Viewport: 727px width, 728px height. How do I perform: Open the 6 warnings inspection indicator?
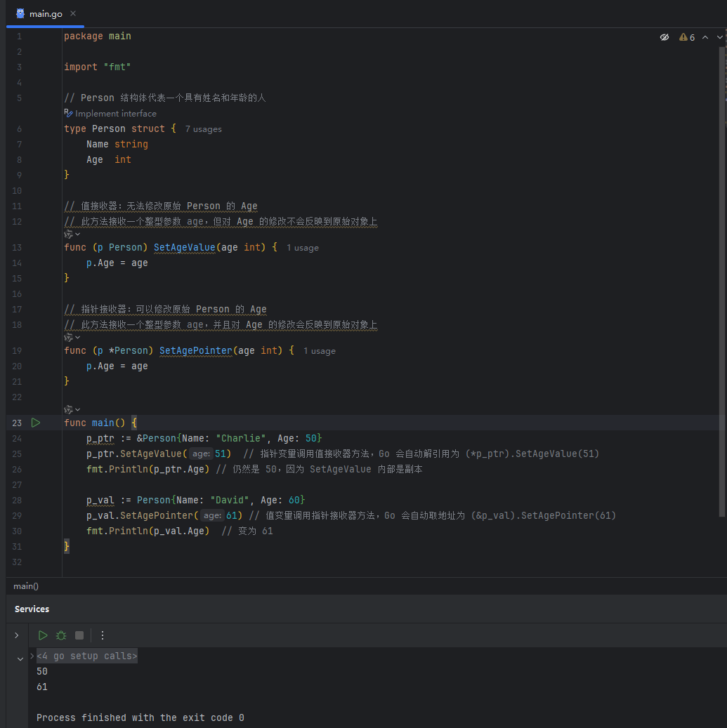(x=687, y=37)
